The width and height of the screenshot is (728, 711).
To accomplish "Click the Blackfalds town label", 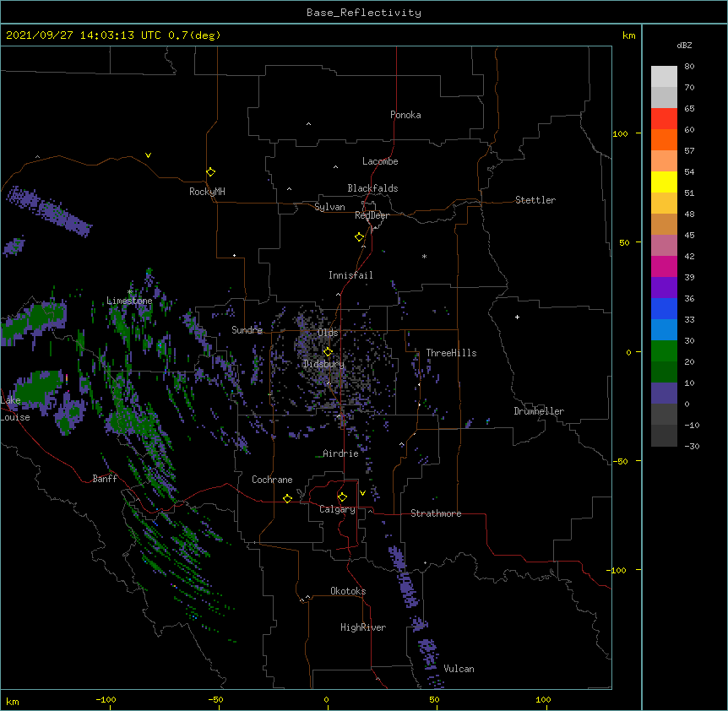I will 372,188.
